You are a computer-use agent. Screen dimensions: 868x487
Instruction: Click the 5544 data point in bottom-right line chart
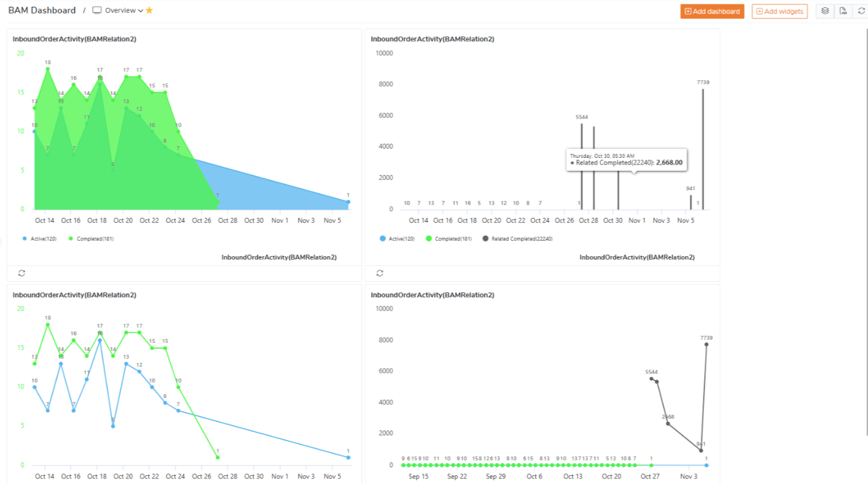point(651,378)
